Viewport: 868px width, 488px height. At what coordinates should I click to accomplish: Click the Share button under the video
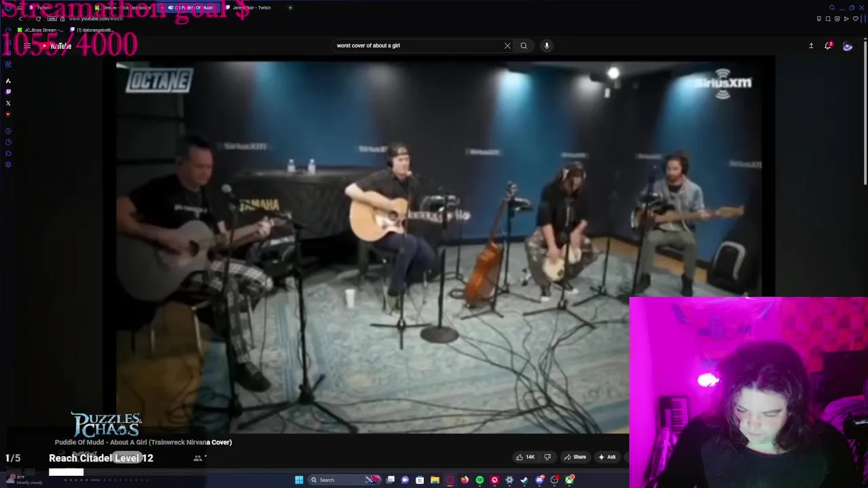(x=575, y=457)
